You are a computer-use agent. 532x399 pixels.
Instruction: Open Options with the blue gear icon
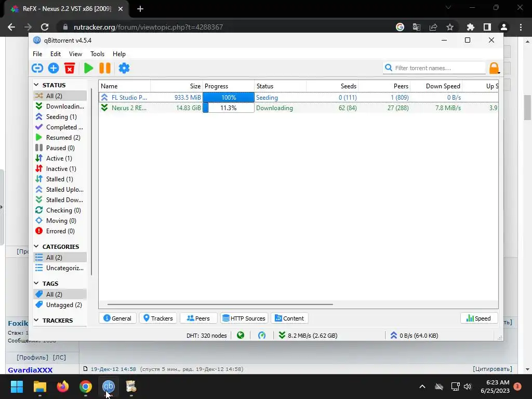click(x=124, y=68)
